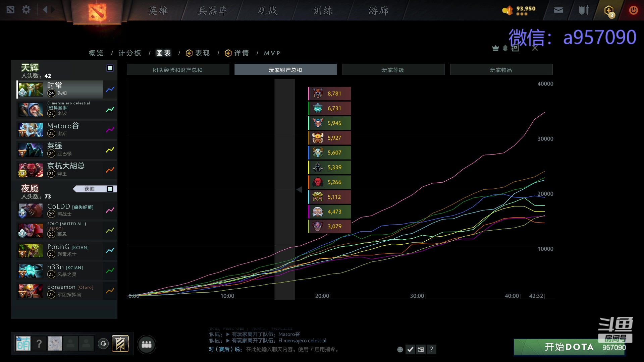Open the friends list icon in bottom bar

pyautogui.click(x=147, y=344)
